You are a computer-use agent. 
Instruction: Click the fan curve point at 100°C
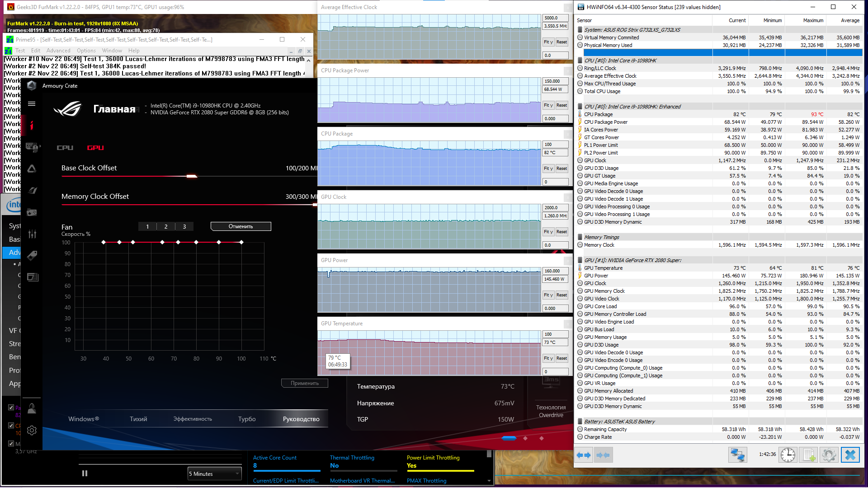(x=241, y=242)
